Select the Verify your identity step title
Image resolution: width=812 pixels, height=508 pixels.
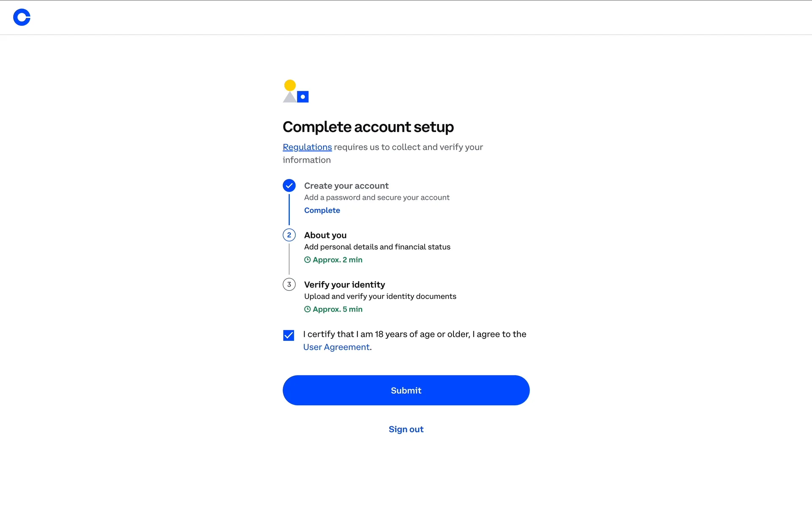[344, 284]
